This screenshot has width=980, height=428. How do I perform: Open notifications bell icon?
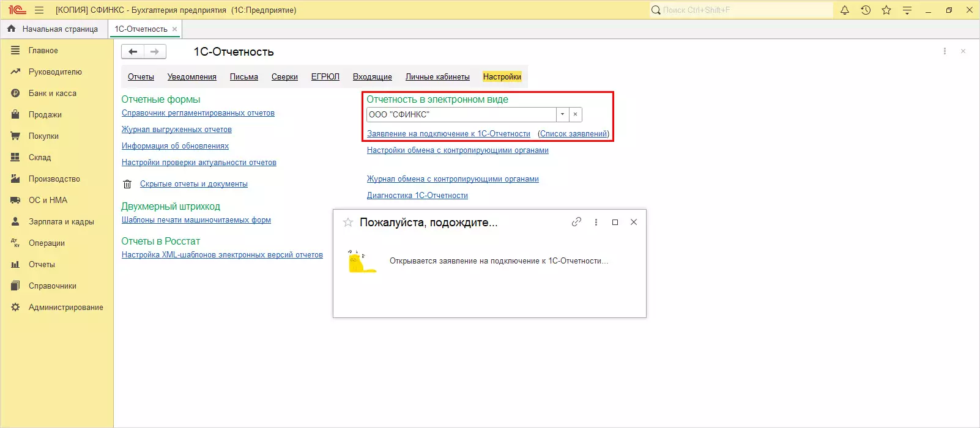click(845, 10)
